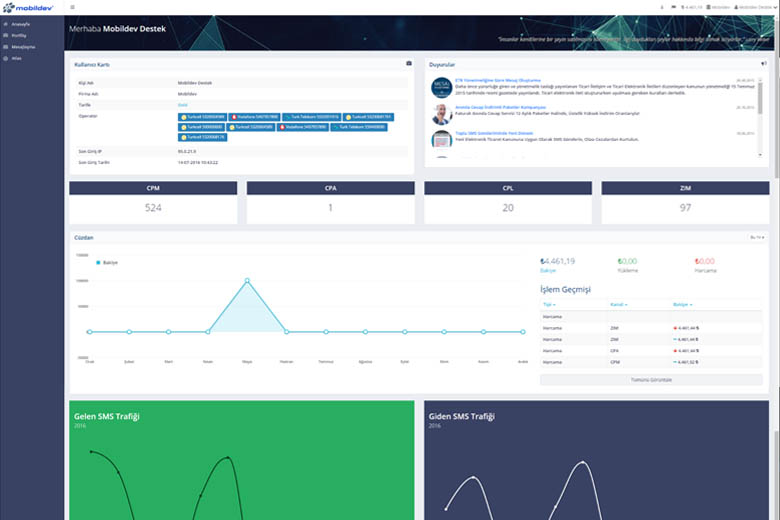
Task: Click the Atlas icon in sidebar
Action: pyautogui.click(x=6, y=55)
